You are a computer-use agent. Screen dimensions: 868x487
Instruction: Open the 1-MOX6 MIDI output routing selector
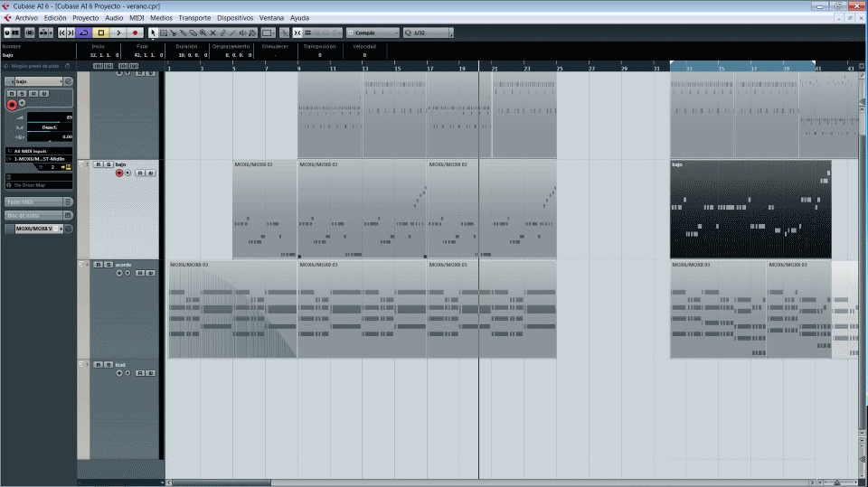[39, 159]
